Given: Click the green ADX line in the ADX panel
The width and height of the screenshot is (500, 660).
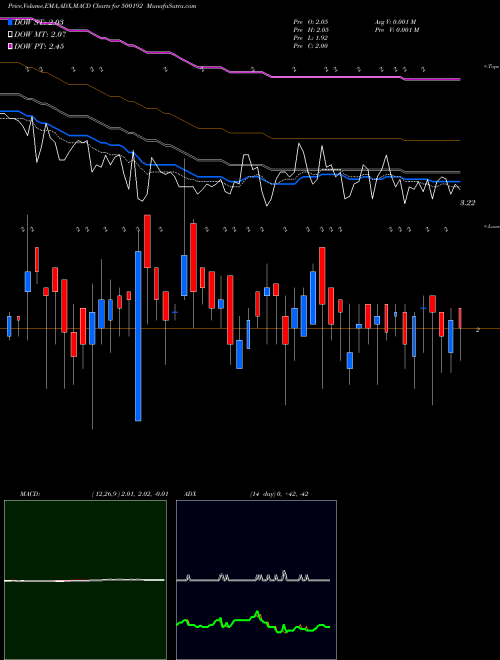Looking at the screenshot, I should click(x=253, y=623).
